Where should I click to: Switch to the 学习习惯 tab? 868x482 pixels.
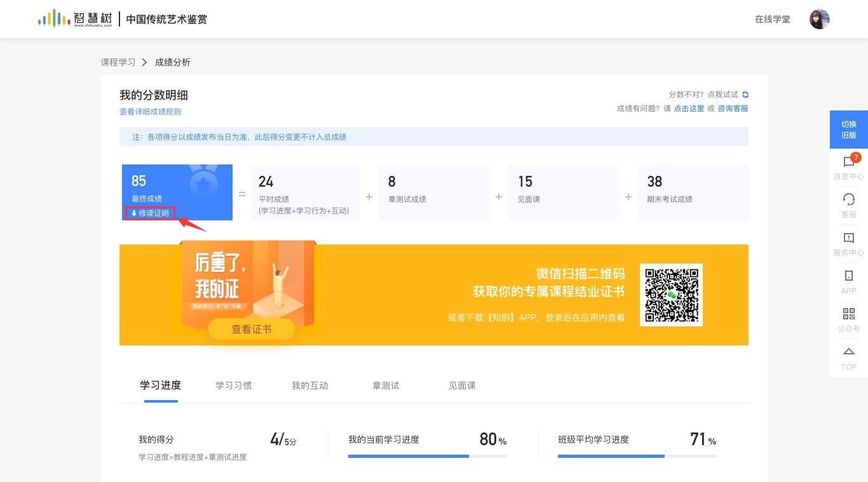point(234,385)
